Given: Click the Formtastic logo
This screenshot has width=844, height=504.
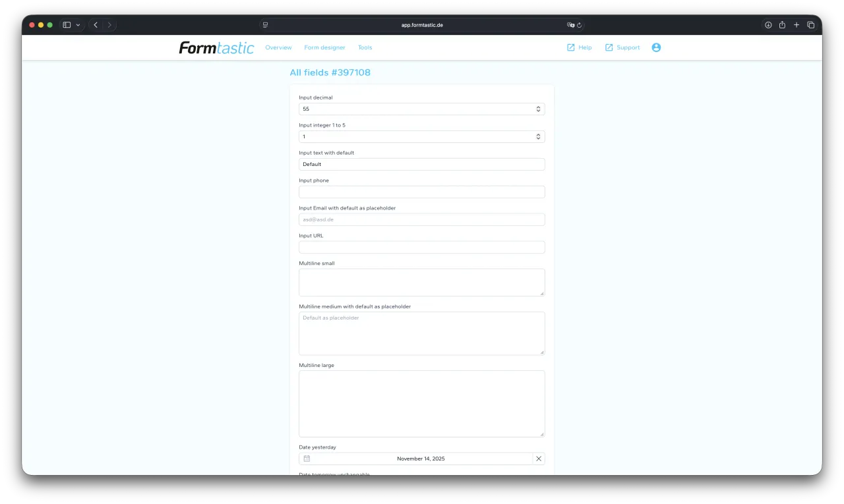Looking at the screenshot, I should [216, 47].
